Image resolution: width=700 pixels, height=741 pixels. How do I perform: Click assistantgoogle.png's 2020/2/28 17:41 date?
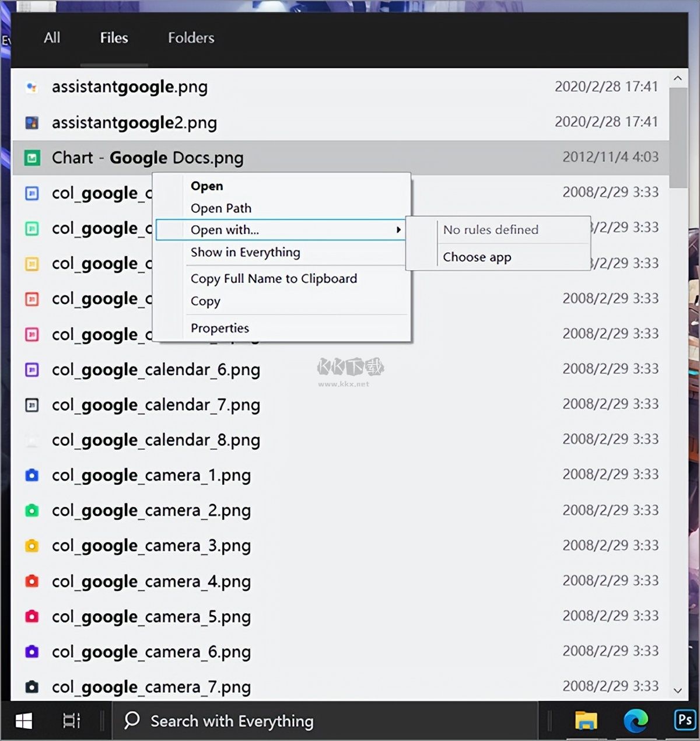pyautogui.click(x=606, y=87)
